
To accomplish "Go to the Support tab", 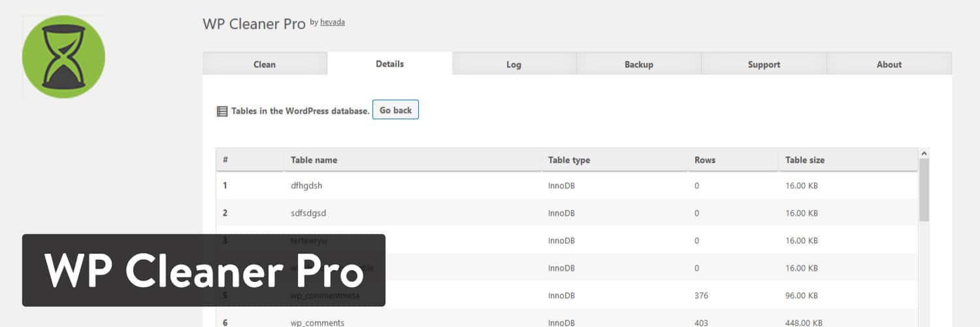I will point(764,64).
